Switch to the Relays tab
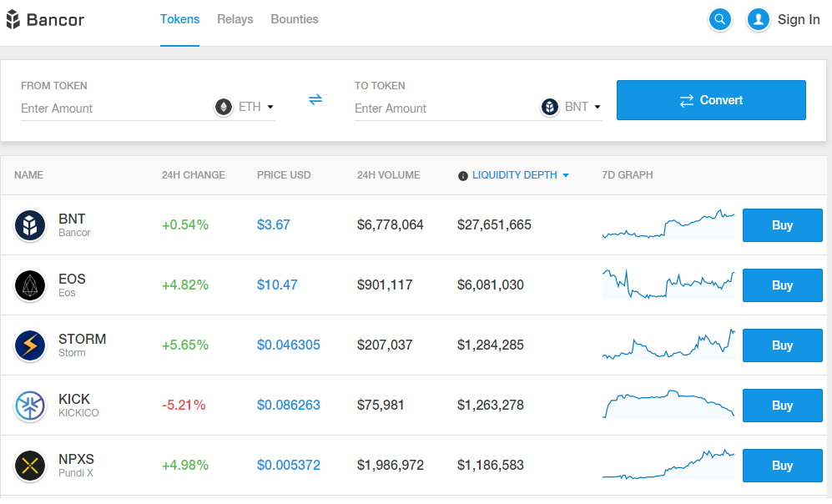The width and height of the screenshot is (832, 504). click(235, 19)
